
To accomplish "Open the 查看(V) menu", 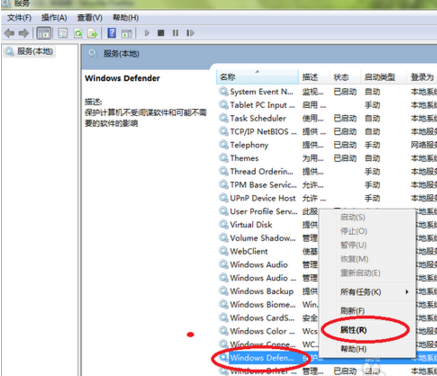I will pyautogui.click(x=90, y=18).
